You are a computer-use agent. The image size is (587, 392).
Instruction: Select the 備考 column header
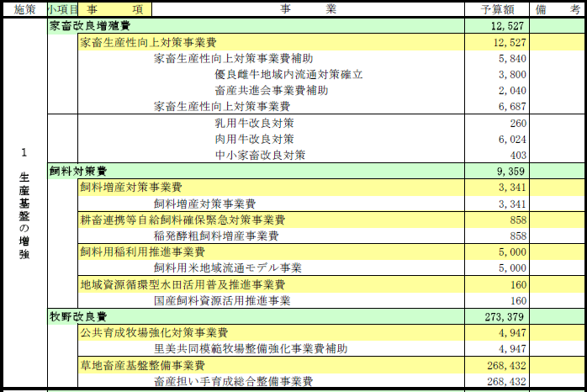pos(558,9)
